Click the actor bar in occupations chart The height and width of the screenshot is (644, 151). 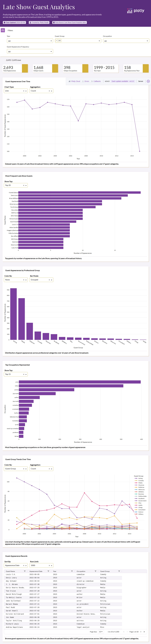pos(80,382)
